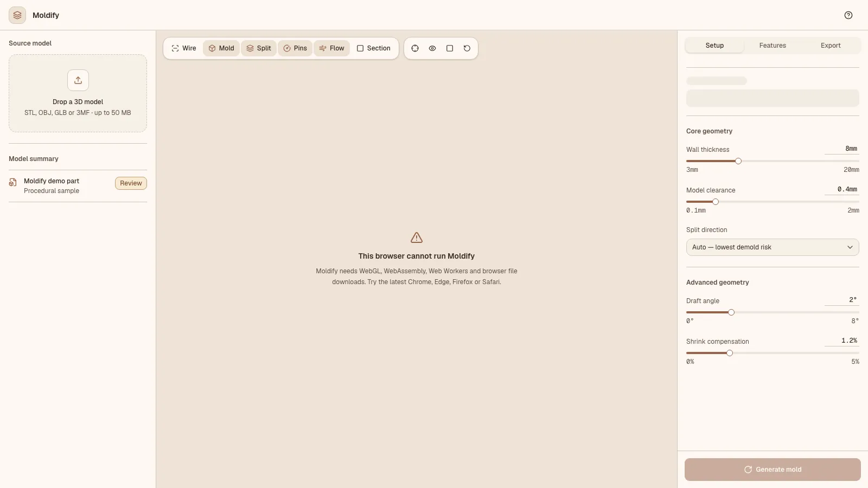
Task: Click the Wall thickness 8mm value field
Action: (842, 149)
